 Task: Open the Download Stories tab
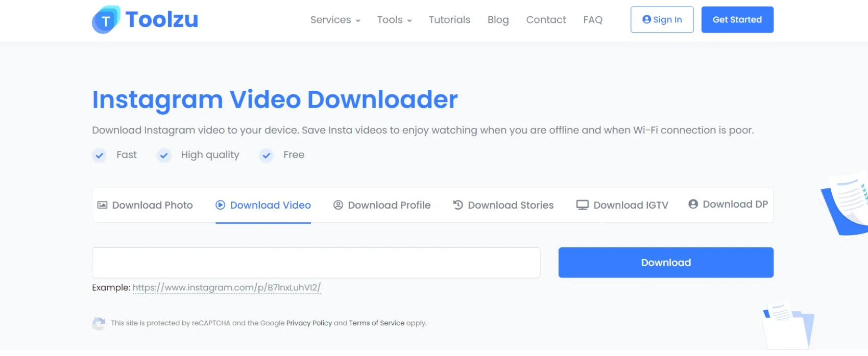pyautogui.click(x=503, y=205)
